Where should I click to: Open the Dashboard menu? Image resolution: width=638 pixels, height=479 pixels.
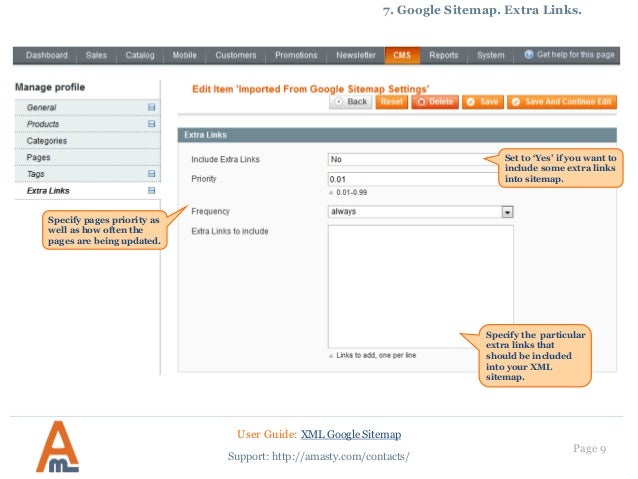coord(46,55)
